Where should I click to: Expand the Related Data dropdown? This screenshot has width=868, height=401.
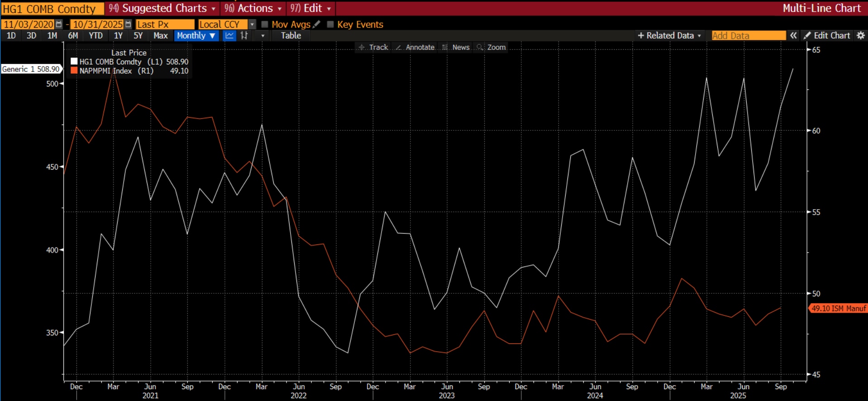pos(669,36)
